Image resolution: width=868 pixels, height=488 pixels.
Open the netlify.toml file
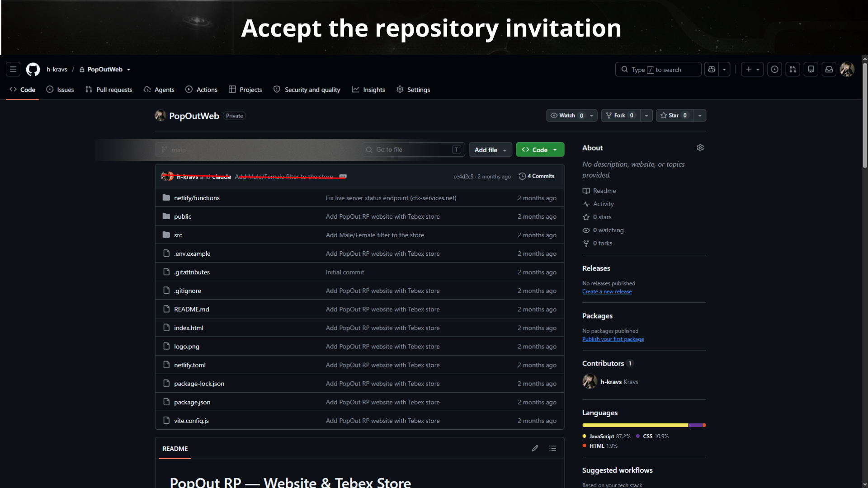190,365
